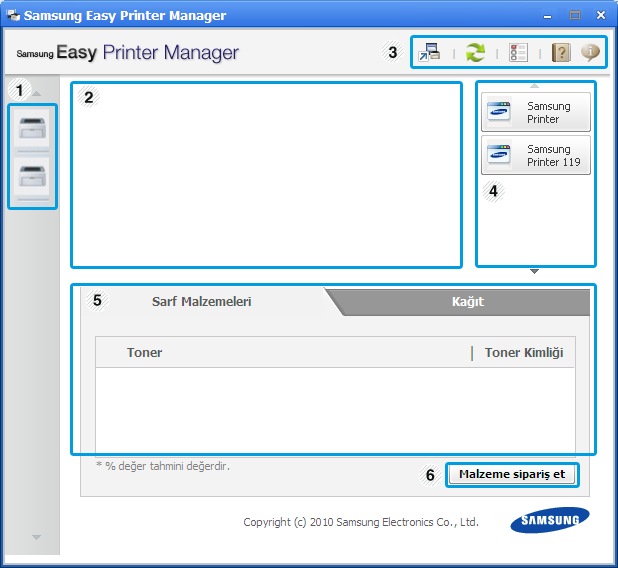Open the device settings list icon

(x=518, y=52)
